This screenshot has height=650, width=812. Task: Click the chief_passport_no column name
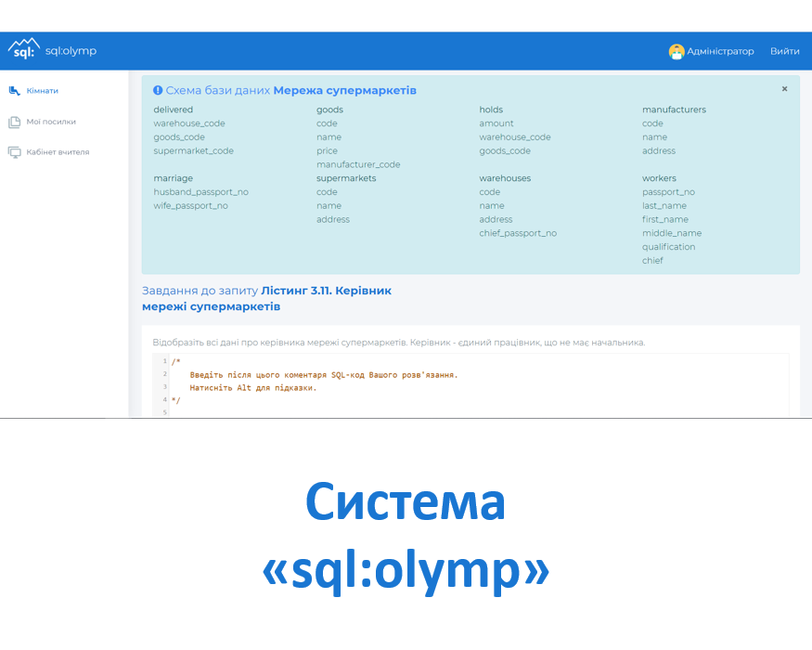click(x=518, y=233)
